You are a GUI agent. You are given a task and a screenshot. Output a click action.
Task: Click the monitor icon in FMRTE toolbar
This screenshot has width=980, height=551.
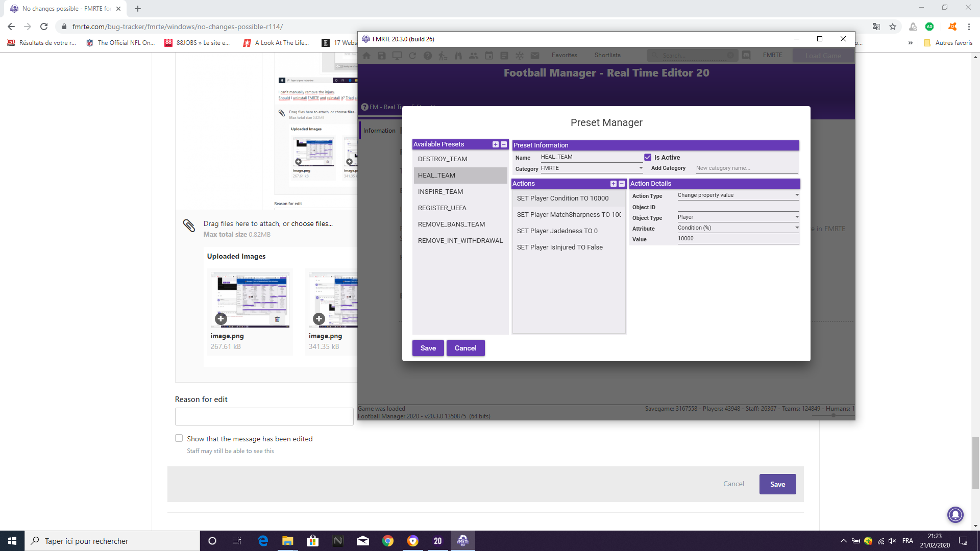pyautogui.click(x=397, y=56)
